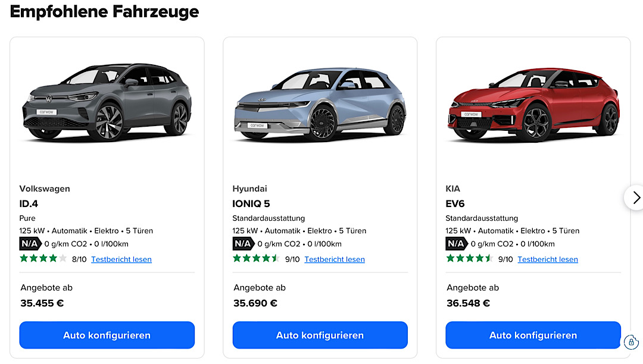643x364 pixels.
Task: Open the privacy lock icon at bottom right
Action: 631,342
